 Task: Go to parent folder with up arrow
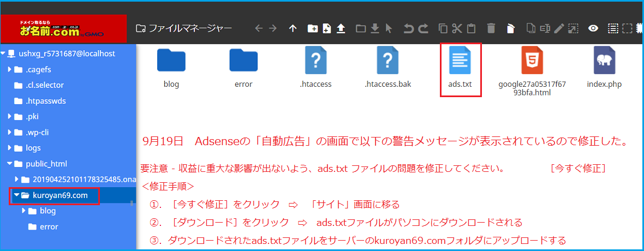(293, 28)
